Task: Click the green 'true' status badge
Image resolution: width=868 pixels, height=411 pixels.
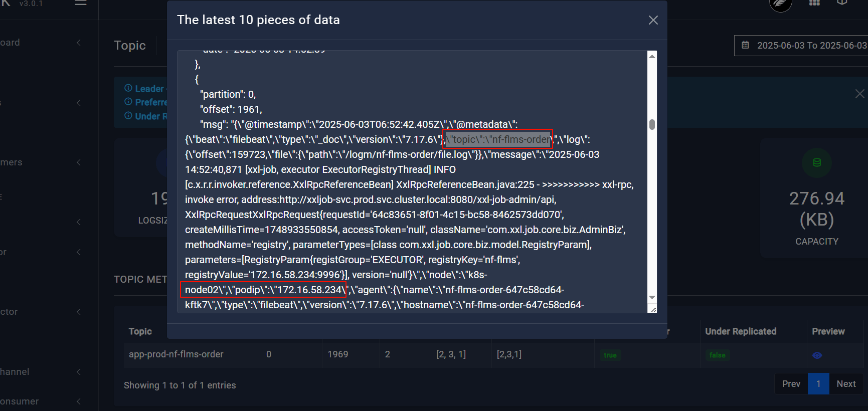Action: tap(610, 355)
